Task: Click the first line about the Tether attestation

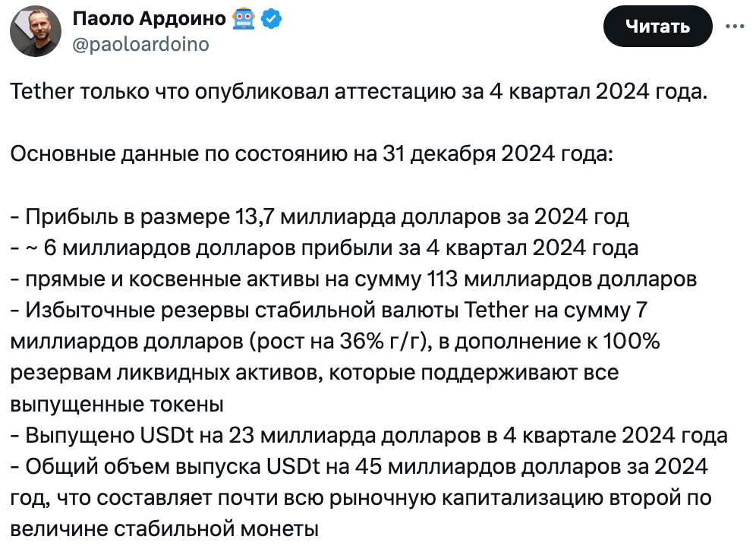Action: [x=359, y=92]
